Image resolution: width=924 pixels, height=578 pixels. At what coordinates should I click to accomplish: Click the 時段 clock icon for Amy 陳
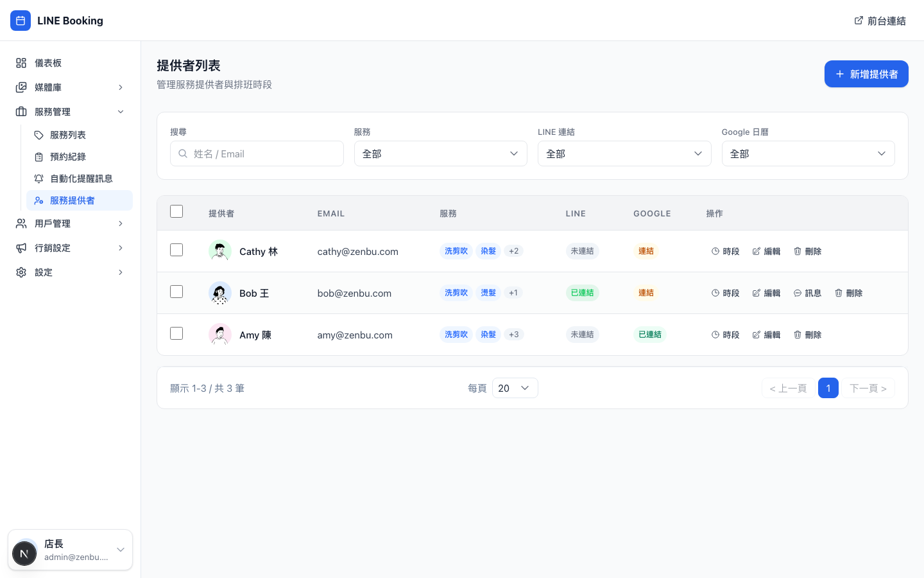tap(715, 335)
